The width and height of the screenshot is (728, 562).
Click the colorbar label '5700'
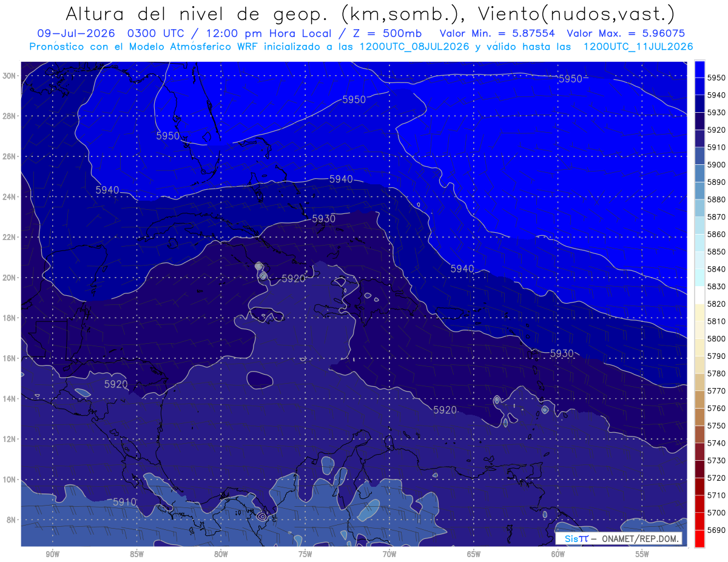716,512
